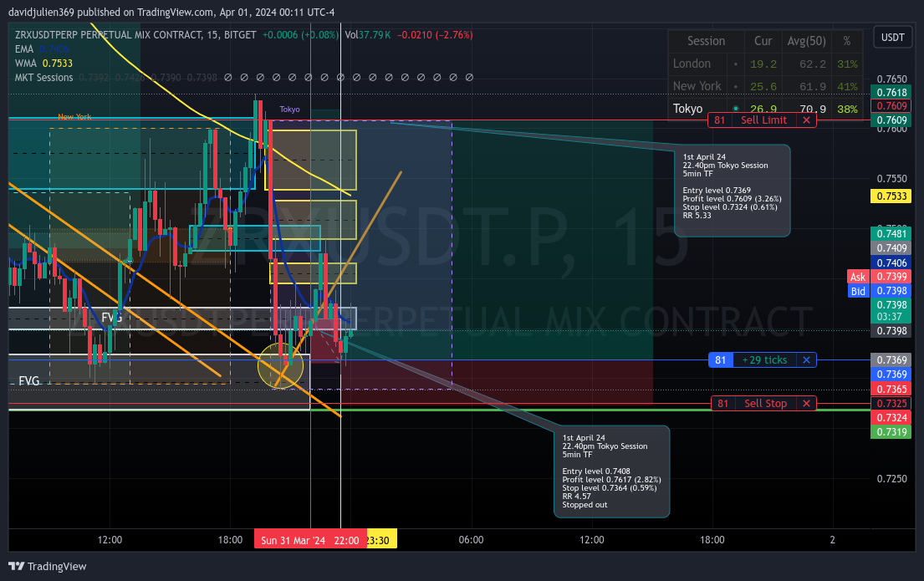
Task: Open the USDT currency selector
Action: [892, 38]
